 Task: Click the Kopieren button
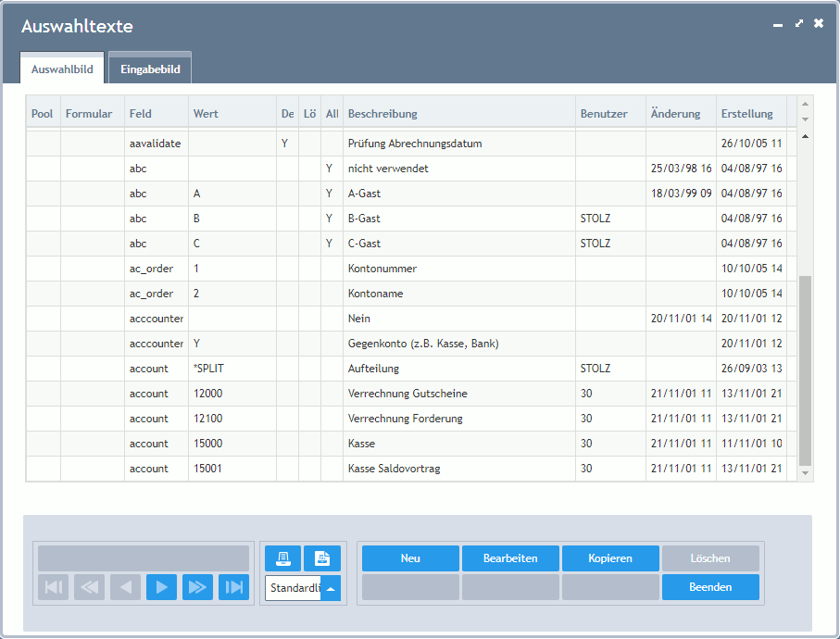(610, 558)
